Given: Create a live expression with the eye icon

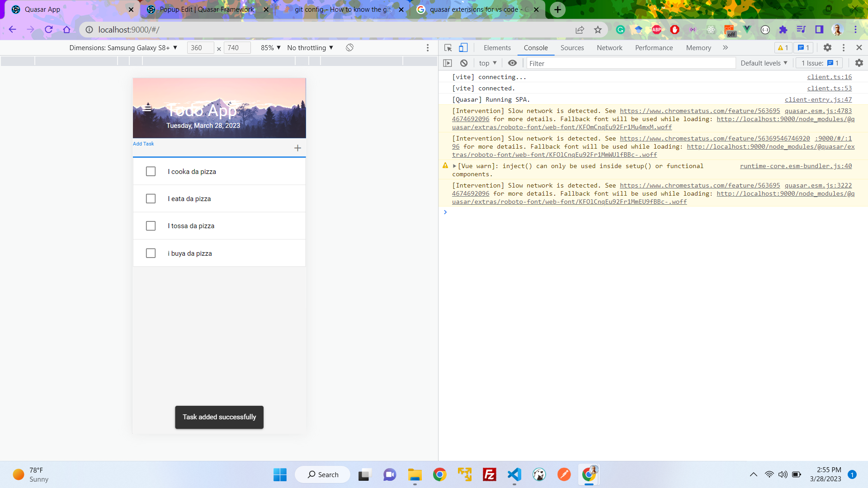Looking at the screenshot, I should (x=512, y=63).
